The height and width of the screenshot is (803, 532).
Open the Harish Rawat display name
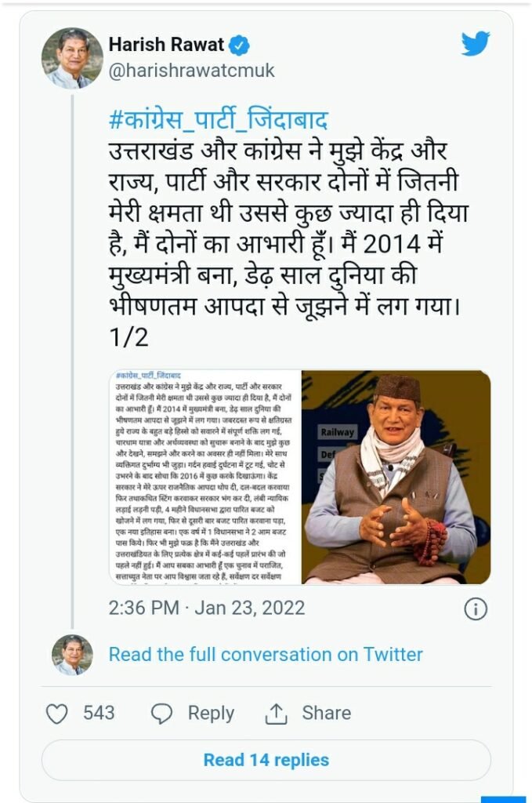pos(166,45)
